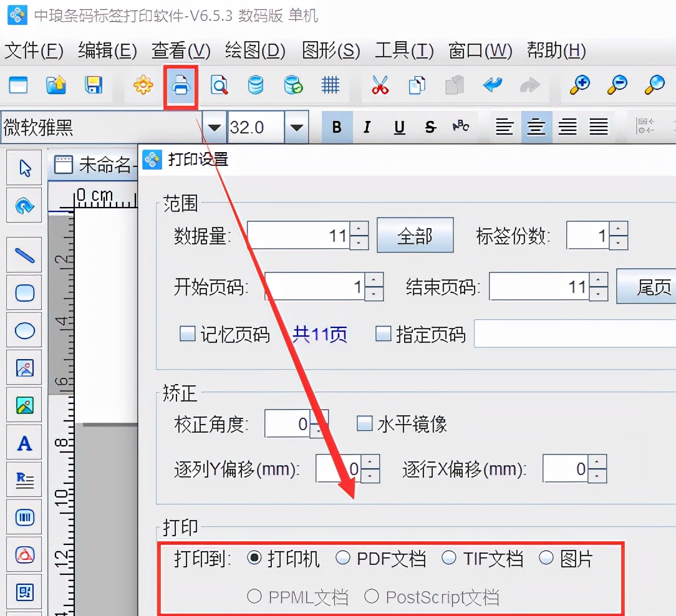Select the text tool with letter A
This screenshot has width=676, height=616.
tap(24, 443)
